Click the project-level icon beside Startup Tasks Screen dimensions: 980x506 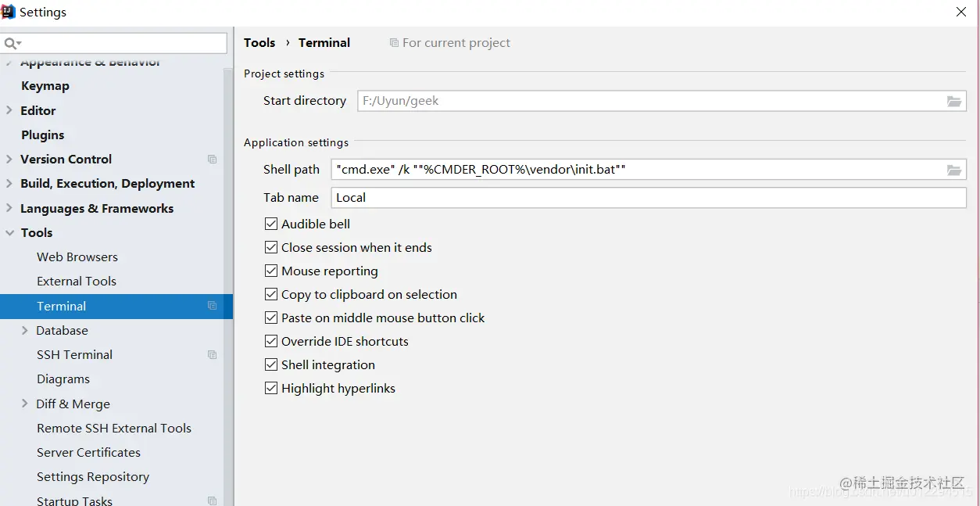[212, 501]
